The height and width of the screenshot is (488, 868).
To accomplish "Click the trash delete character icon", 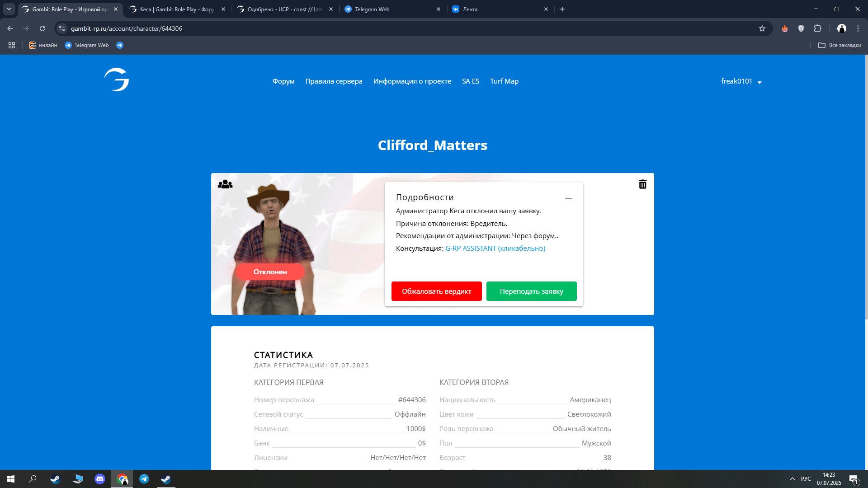I will [x=642, y=184].
